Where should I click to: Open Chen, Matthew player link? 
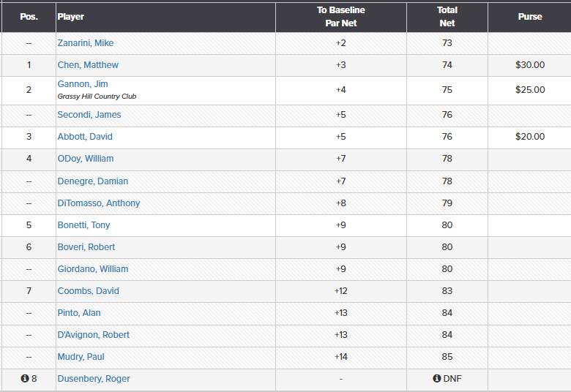(x=88, y=65)
